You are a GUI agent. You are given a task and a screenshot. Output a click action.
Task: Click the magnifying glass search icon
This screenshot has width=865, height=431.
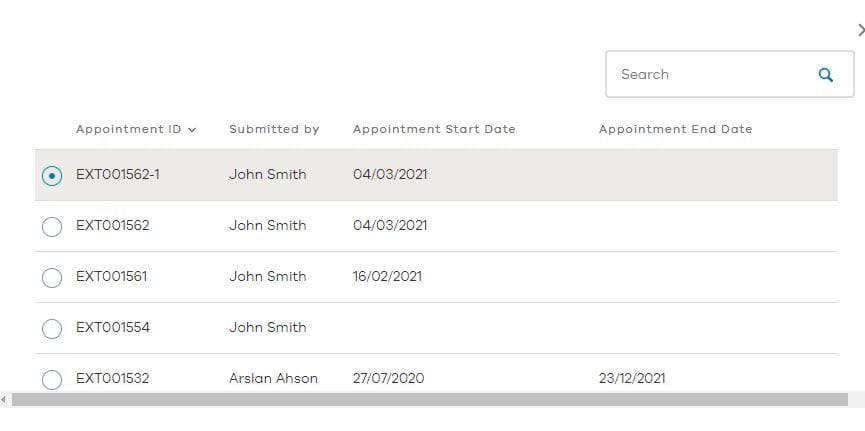tap(825, 75)
